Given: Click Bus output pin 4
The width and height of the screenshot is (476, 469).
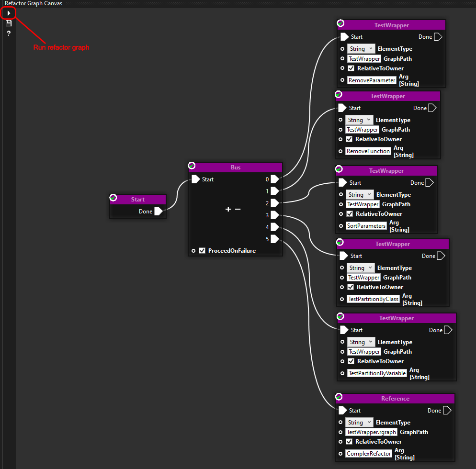Looking at the screenshot, I should [274, 227].
